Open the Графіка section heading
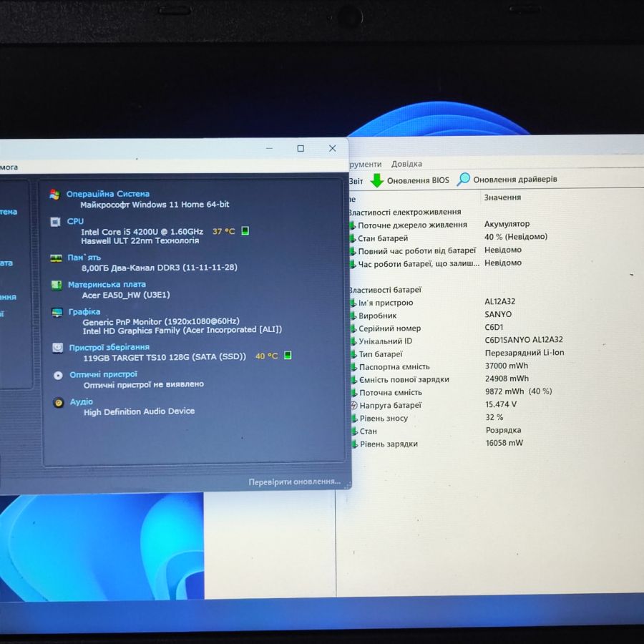This screenshot has width=644, height=644. click(84, 312)
